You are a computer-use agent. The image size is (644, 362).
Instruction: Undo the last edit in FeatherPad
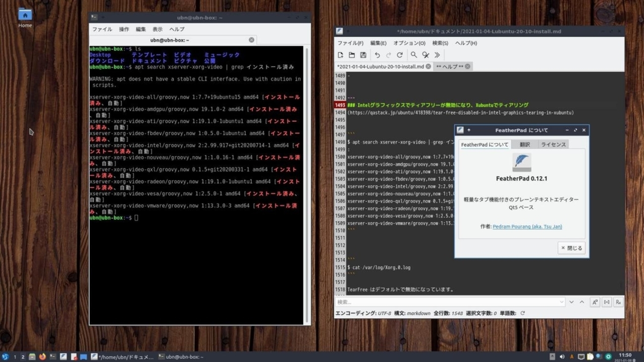point(377,55)
